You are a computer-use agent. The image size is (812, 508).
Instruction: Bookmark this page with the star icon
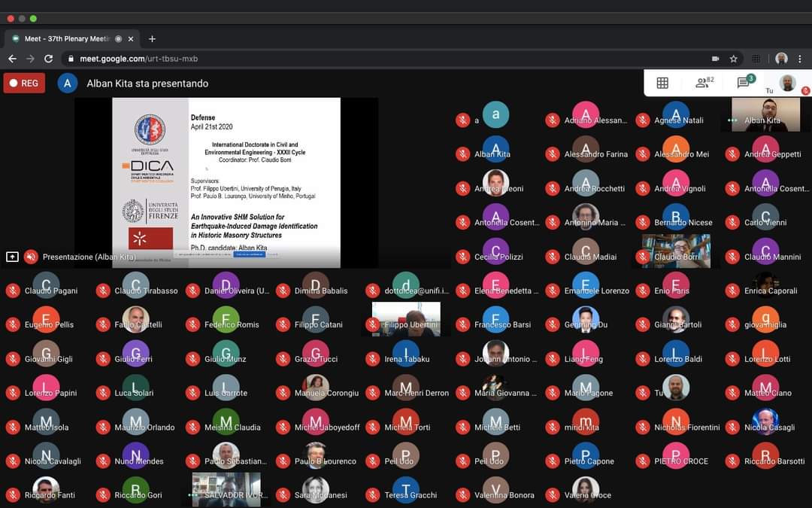click(x=734, y=59)
